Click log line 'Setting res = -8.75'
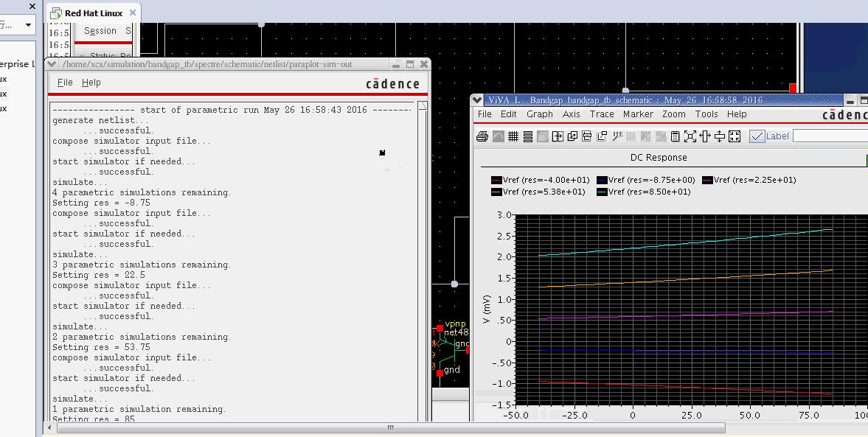 pyautogui.click(x=101, y=203)
